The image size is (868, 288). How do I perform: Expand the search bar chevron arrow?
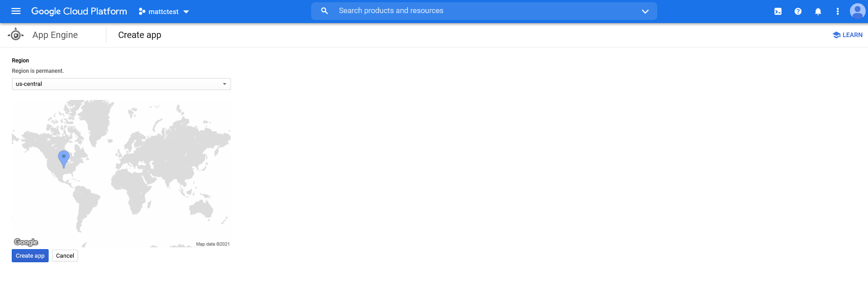click(645, 11)
